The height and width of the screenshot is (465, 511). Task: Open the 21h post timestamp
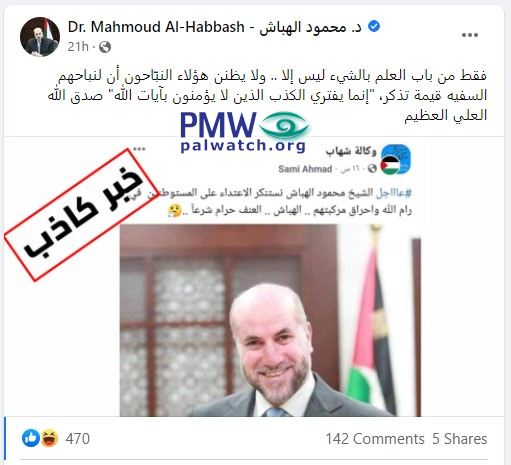pyautogui.click(x=78, y=47)
